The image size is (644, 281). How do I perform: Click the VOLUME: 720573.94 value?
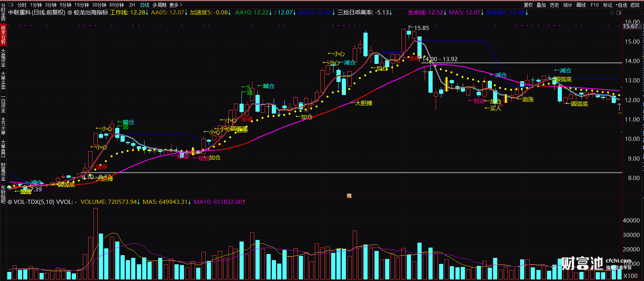pyautogui.click(x=110, y=202)
